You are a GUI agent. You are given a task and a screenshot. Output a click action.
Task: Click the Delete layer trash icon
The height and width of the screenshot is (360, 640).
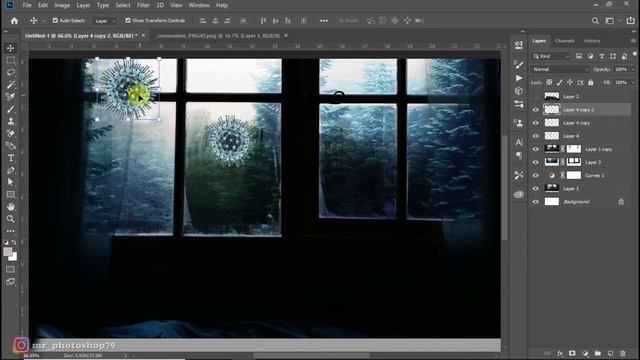[x=623, y=353]
